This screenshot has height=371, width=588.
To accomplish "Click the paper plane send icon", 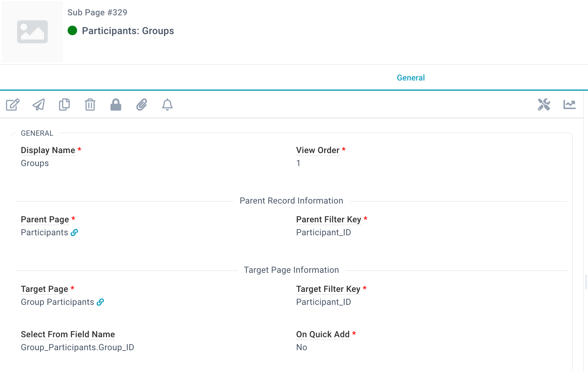I will click(38, 105).
